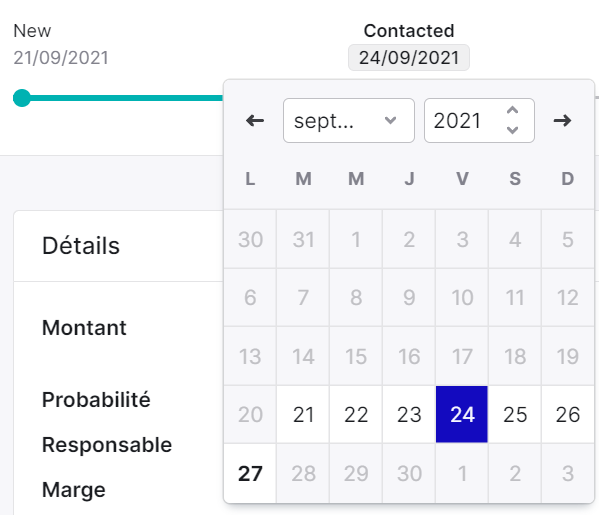Open the sept... month dropdown
The image size is (599, 515).
point(349,121)
